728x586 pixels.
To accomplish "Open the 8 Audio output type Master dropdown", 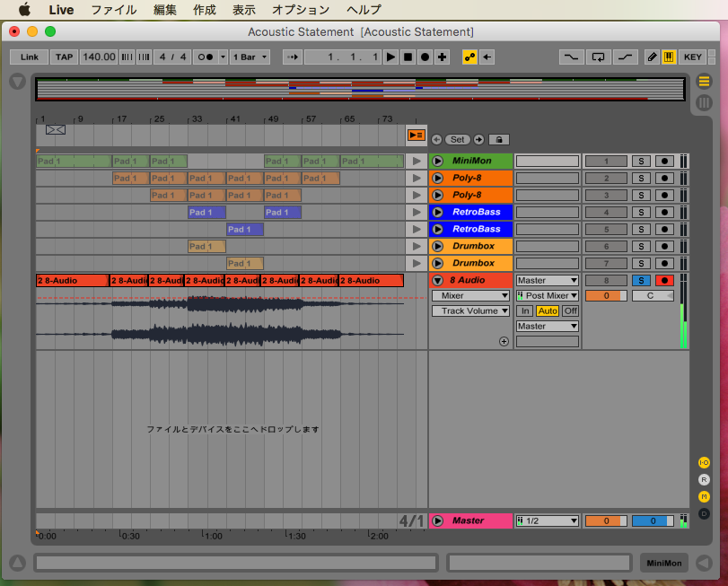I will tap(548, 326).
